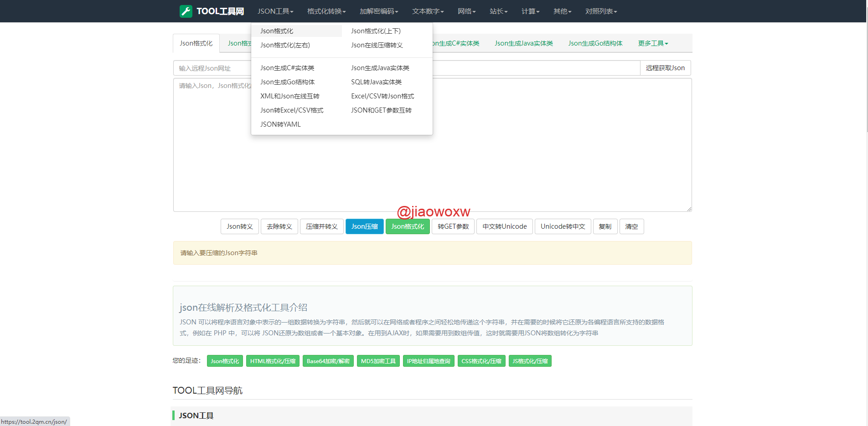
Task: Expand the 格式化转换 nav menu
Action: (x=326, y=11)
